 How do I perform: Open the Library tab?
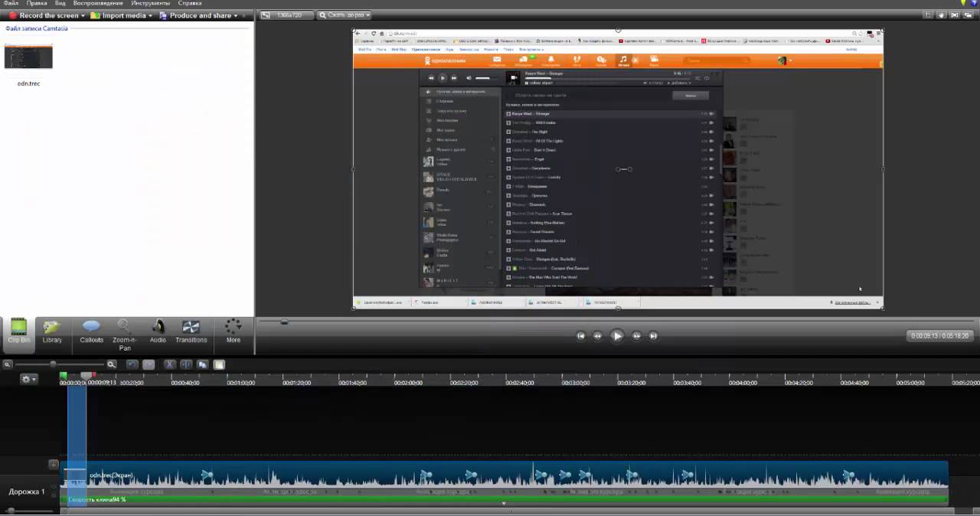52,331
